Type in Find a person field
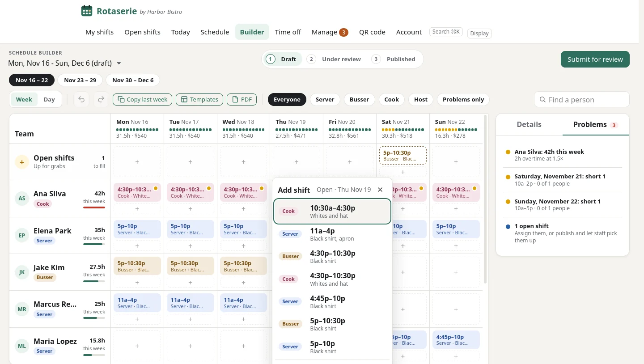 click(582, 100)
